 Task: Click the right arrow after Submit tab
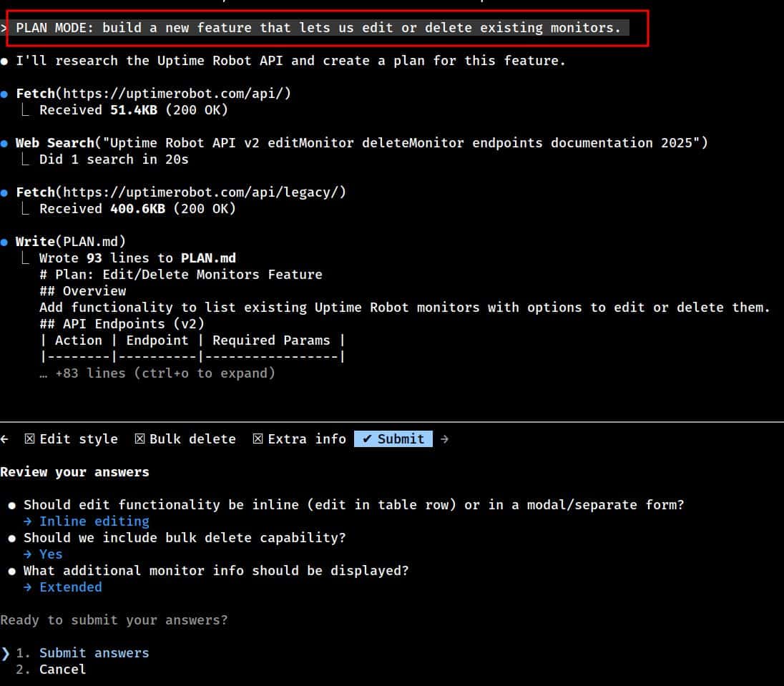click(444, 439)
